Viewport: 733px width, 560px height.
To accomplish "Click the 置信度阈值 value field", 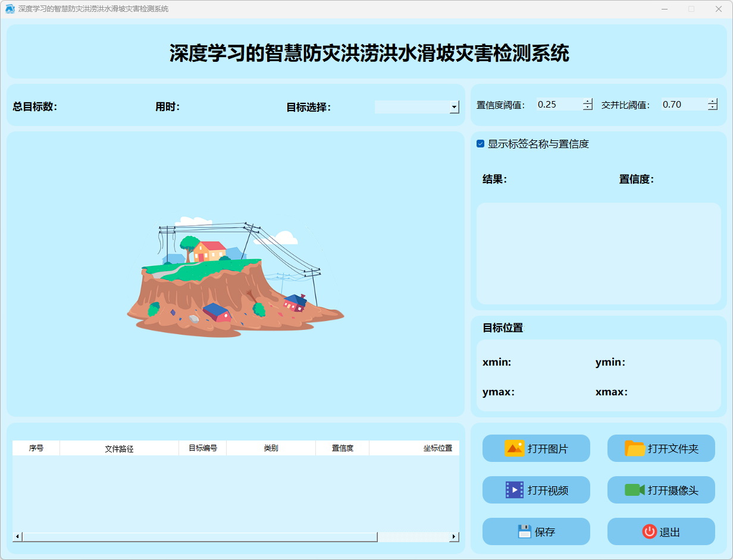I will [x=558, y=105].
